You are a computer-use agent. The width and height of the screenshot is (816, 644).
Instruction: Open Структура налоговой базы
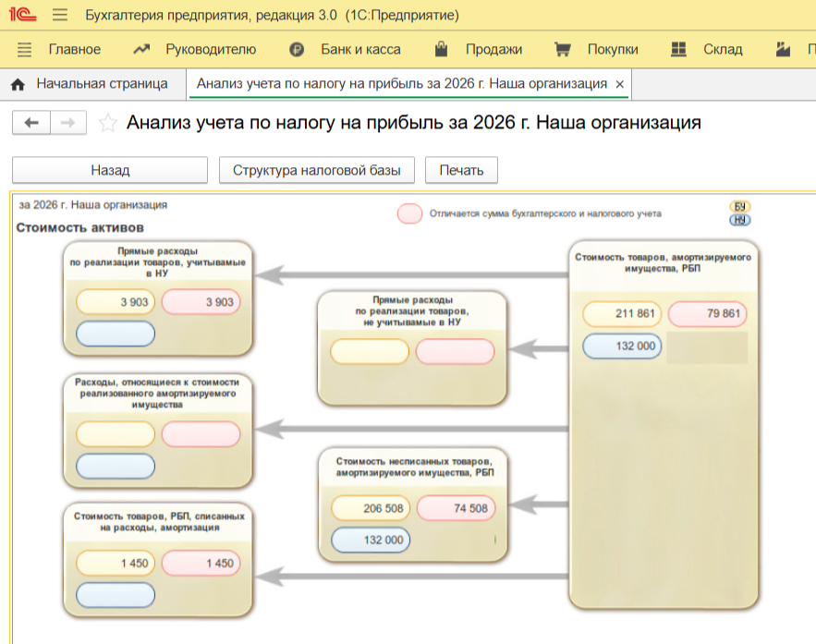(x=316, y=170)
